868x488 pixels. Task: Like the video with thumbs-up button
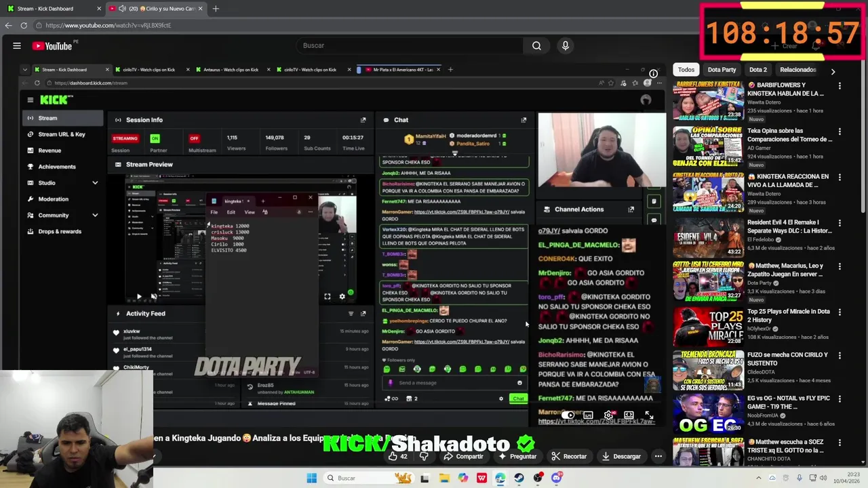398,456
